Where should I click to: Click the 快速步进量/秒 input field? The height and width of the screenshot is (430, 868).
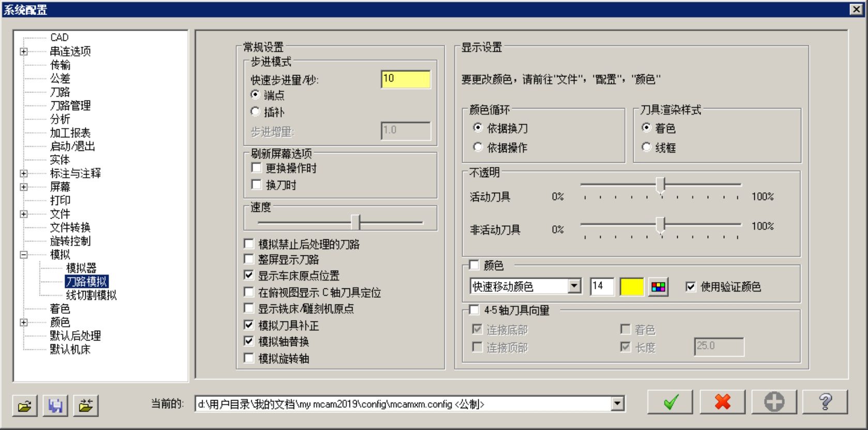pyautogui.click(x=406, y=79)
